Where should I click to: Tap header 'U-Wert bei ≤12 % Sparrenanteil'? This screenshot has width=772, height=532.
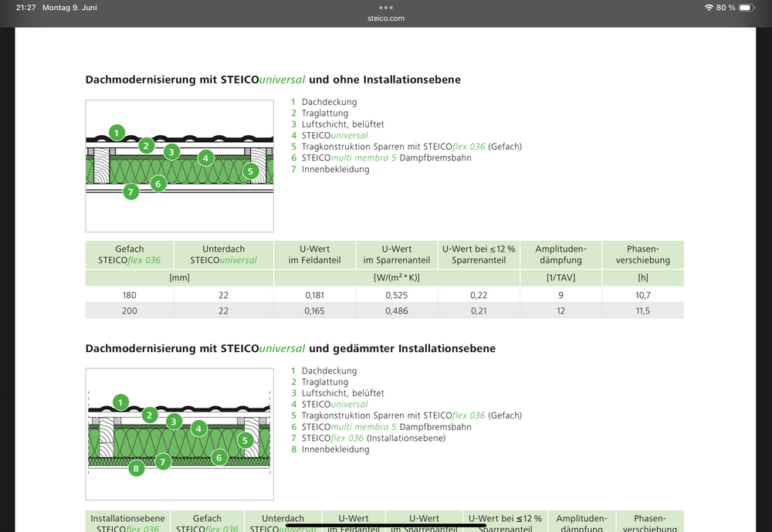coord(479,255)
